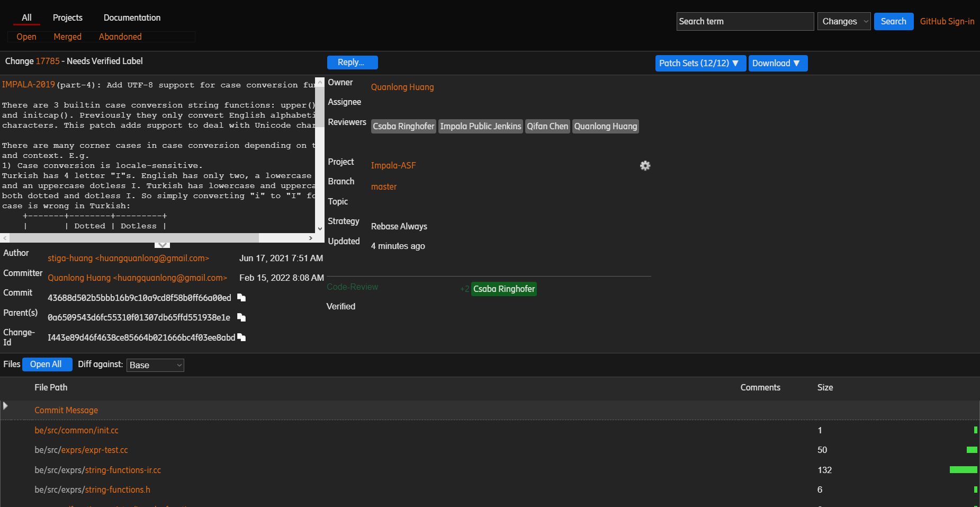The image size is (980, 507).
Task: Collapse the commit message box chevron
Action: 162,245
